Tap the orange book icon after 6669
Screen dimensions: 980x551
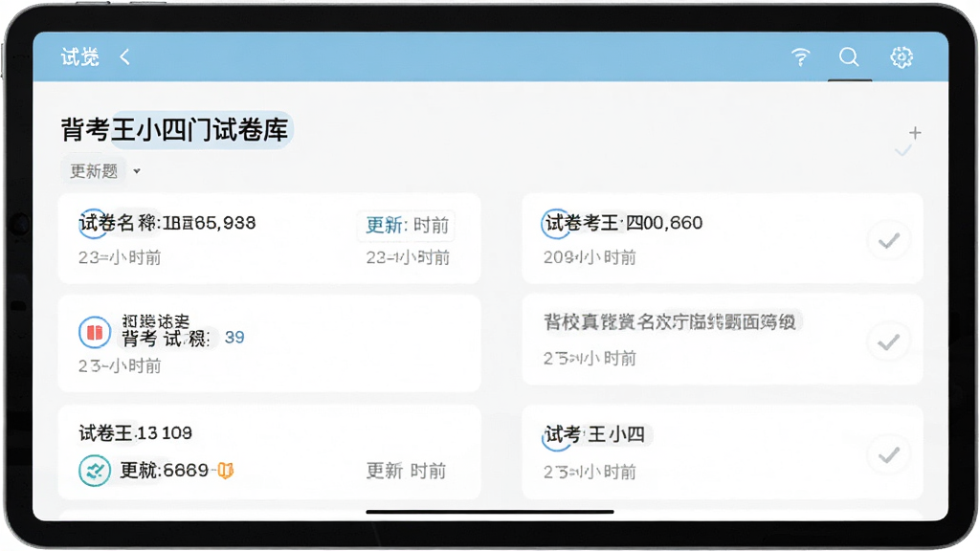point(225,470)
